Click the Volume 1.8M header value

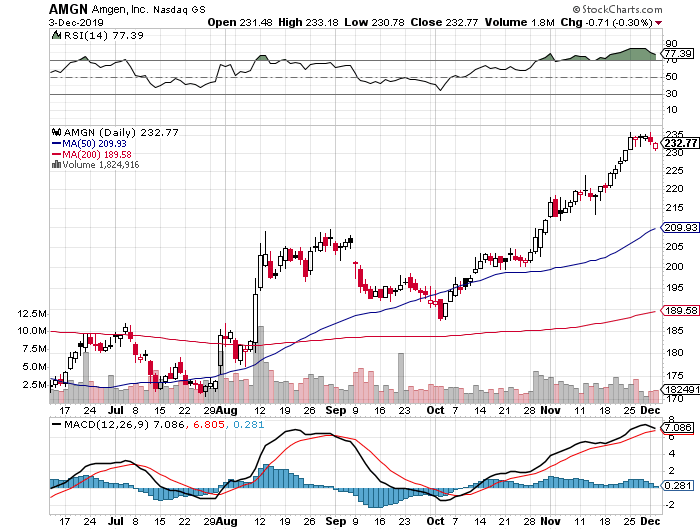(x=520, y=22)
